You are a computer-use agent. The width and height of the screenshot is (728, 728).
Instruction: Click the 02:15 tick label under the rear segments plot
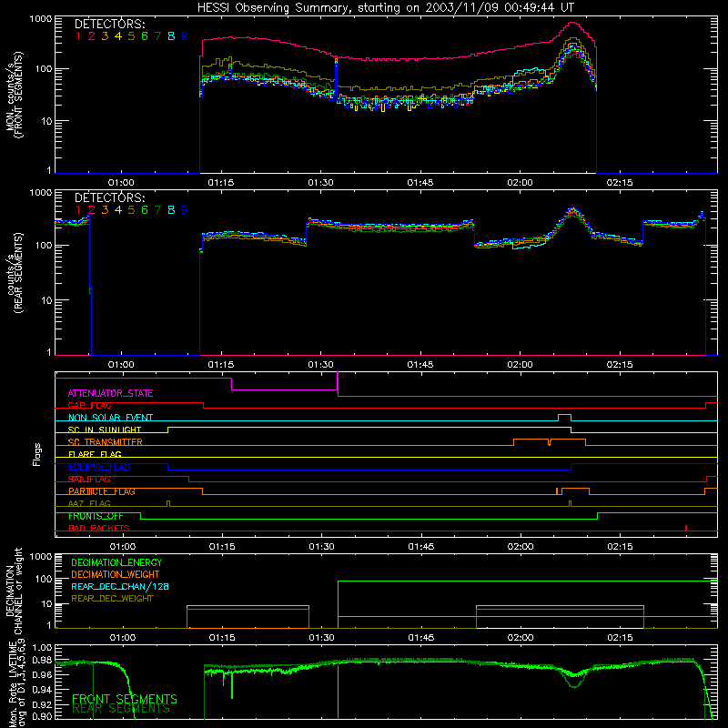[x=620, y=365]
